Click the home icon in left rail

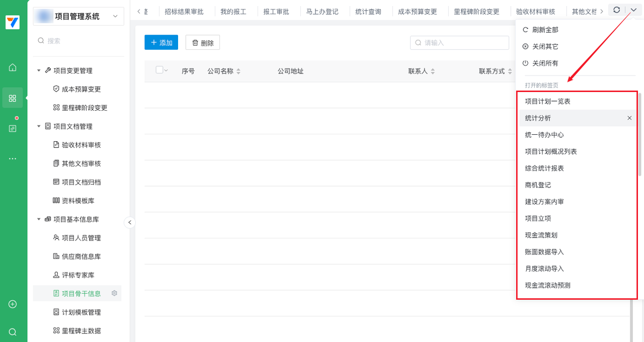click(x=13, y=67)
